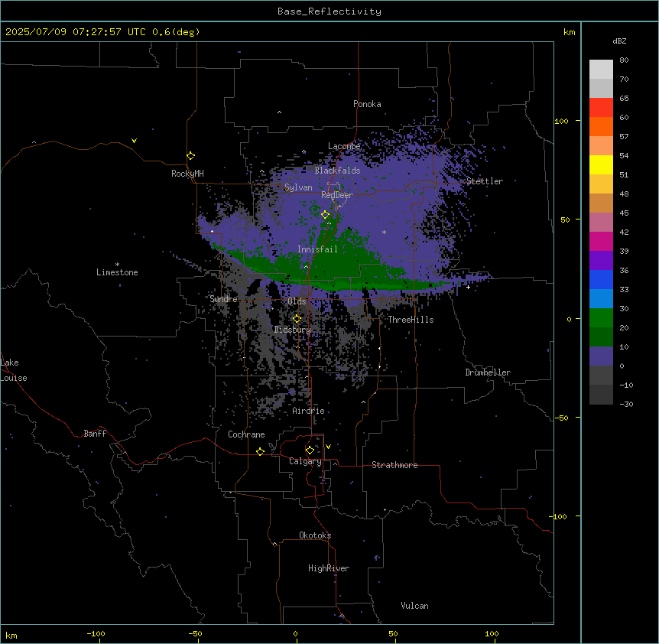Click the ThreeHills label
This screenshot has height=644, width=659.
tap(411, 320)
